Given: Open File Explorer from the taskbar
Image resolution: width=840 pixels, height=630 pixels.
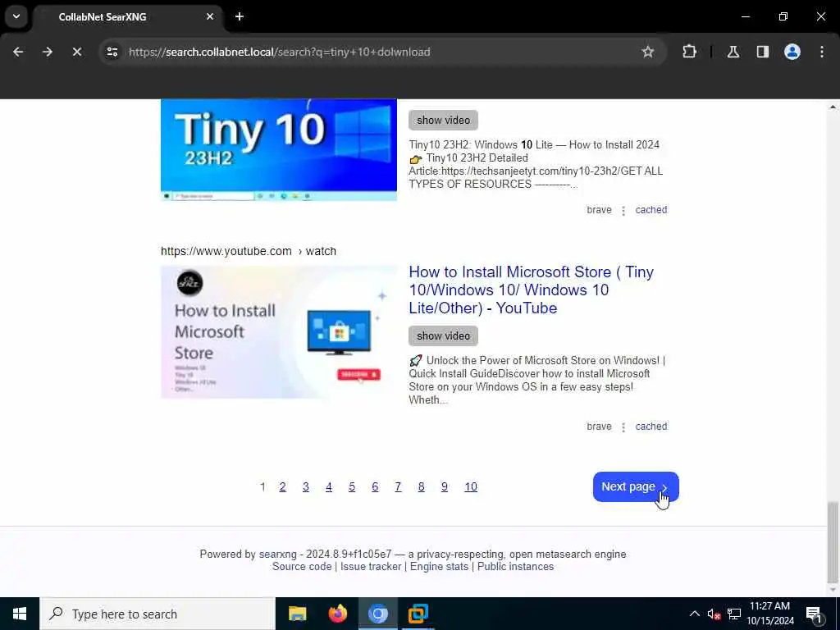Looking at the screenshot, I should [x=297, y=614].
